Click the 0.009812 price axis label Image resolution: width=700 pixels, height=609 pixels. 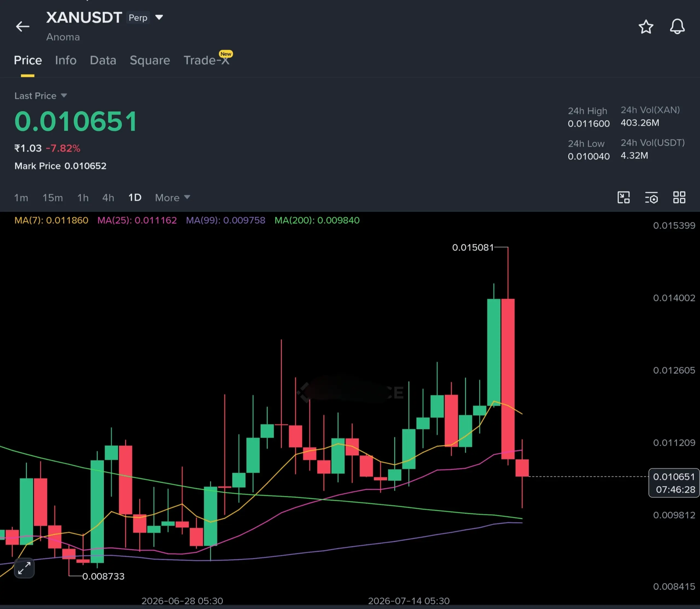coord(674,515)
